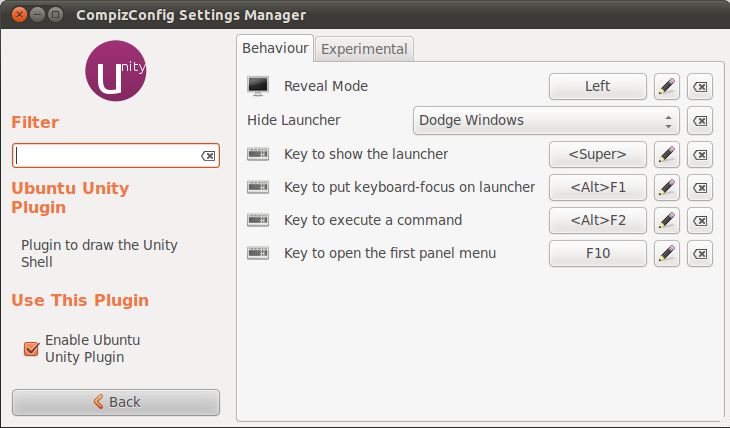The height and width of the screenshot is (428, 730).
Task: Edit the first panel menu key pencil
Action: point(667,254)
